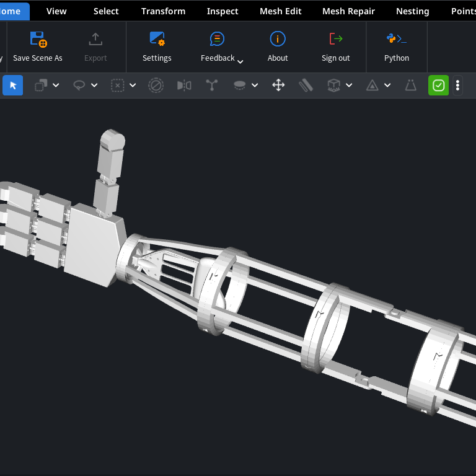Image resolution: width=476 pixels, height=476 pixels.
Task: Go to the Nesting tab
Action: pos(413,11)
